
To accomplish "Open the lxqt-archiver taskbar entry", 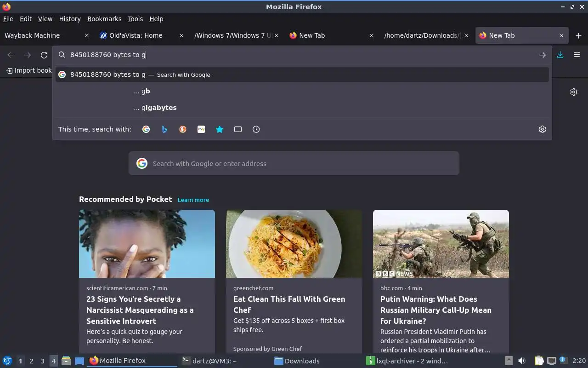I will click(408, 361).
